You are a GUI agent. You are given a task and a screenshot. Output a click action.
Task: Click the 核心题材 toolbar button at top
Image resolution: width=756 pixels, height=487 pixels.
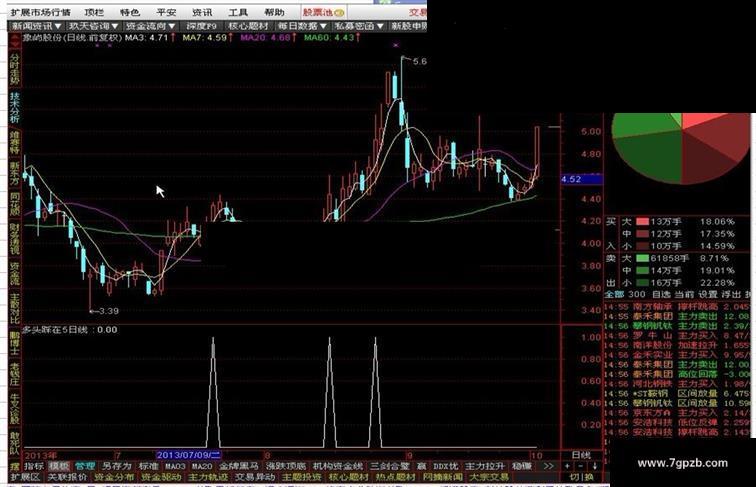point(248,26)
